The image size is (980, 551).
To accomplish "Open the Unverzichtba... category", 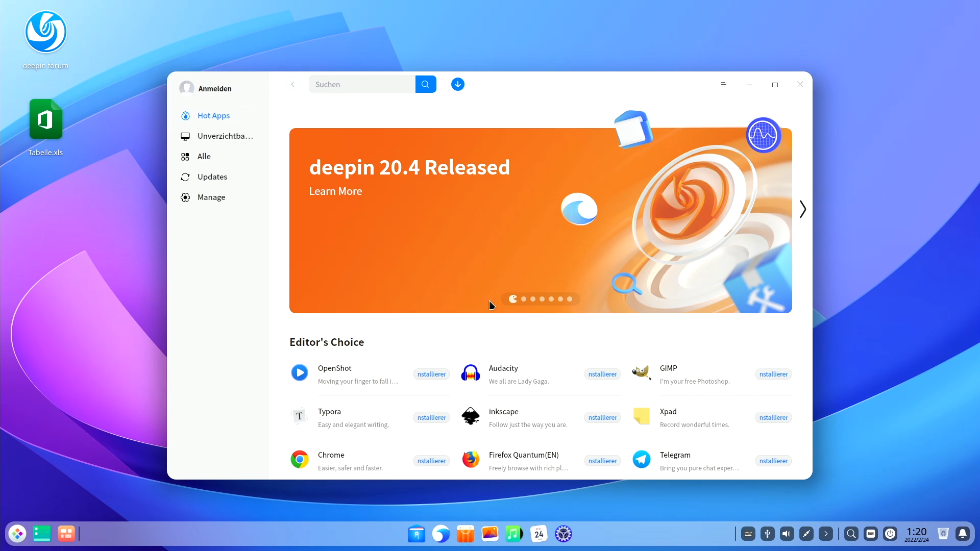I will [218, 136].
